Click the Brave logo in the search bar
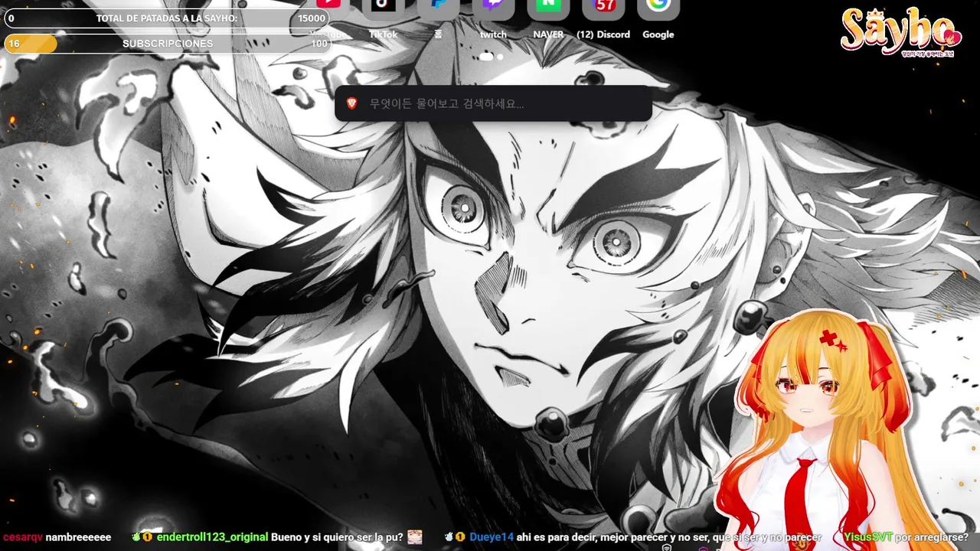This screenshot has height=551, width=980. tap(352, 103)
